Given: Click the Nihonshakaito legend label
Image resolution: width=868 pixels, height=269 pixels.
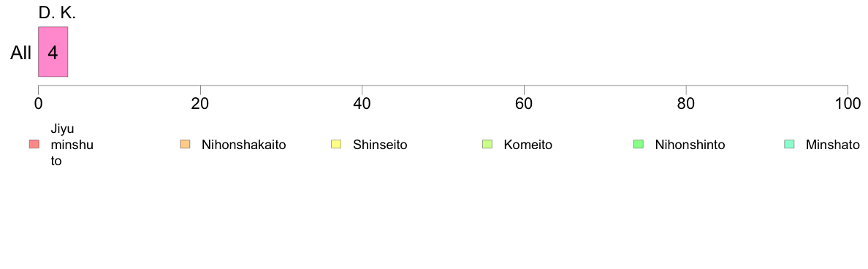Looking at the screenshot, I should click(243, 145).
